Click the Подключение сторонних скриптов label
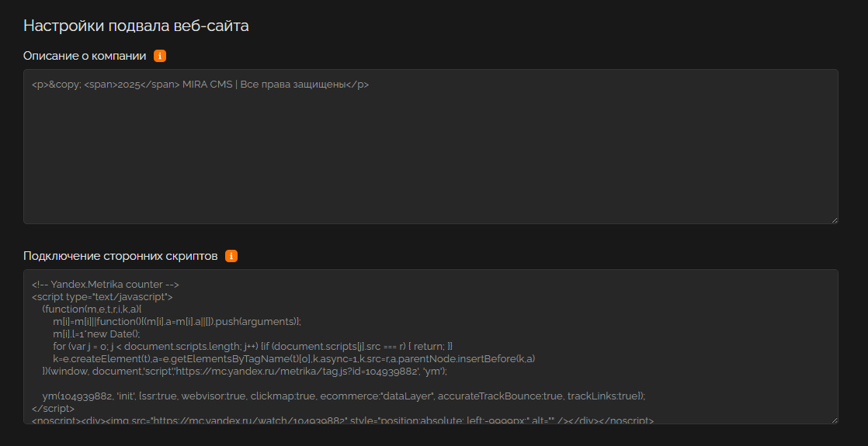 click(x=120, y=256)
